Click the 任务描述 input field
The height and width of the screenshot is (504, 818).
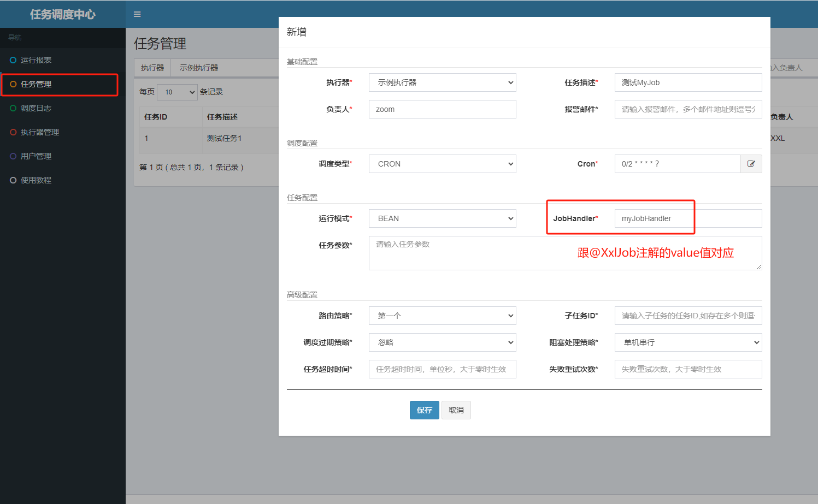(688, 82)
